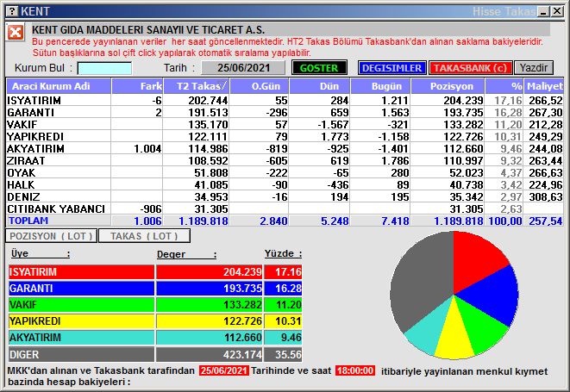Switch to TAKAS ( LOT ) tab
The image size is (570, 392).
point(144,236)
